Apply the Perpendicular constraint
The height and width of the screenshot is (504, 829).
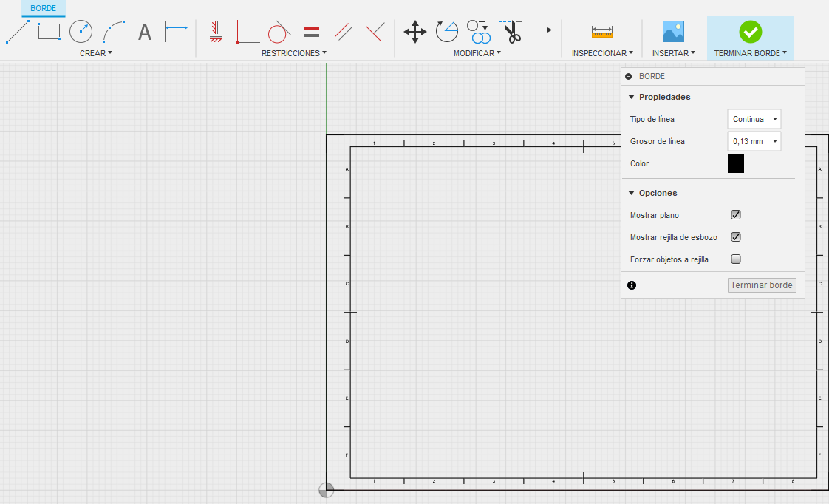[375, 32]
